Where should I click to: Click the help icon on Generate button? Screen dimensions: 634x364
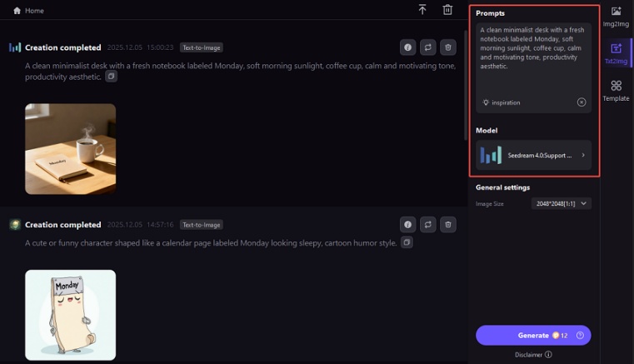coord(580,336)
